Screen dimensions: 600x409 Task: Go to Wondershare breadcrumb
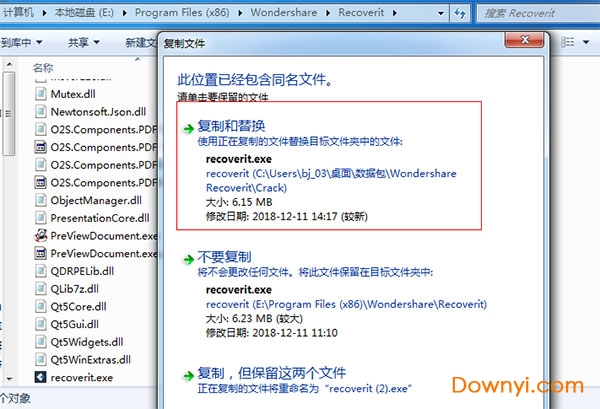pos(284,13)
